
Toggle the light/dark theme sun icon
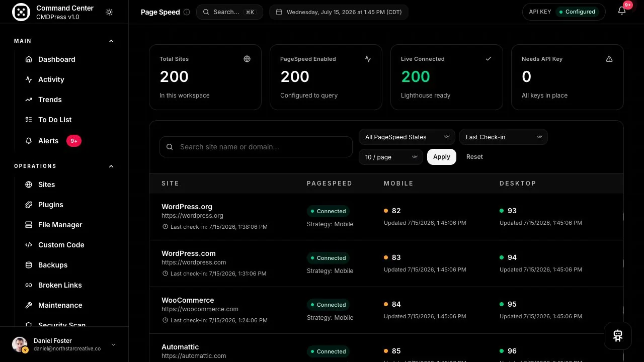(x=109, y=12)
